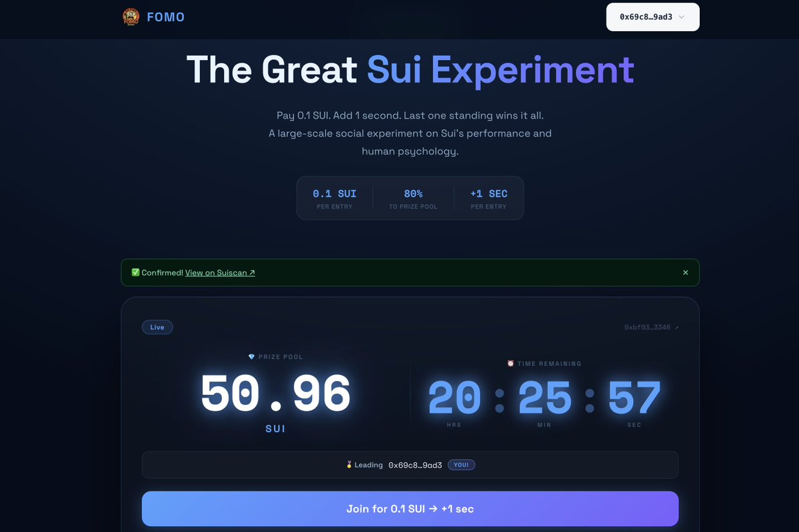Click the medal icon beside Leading

(349, 464)
